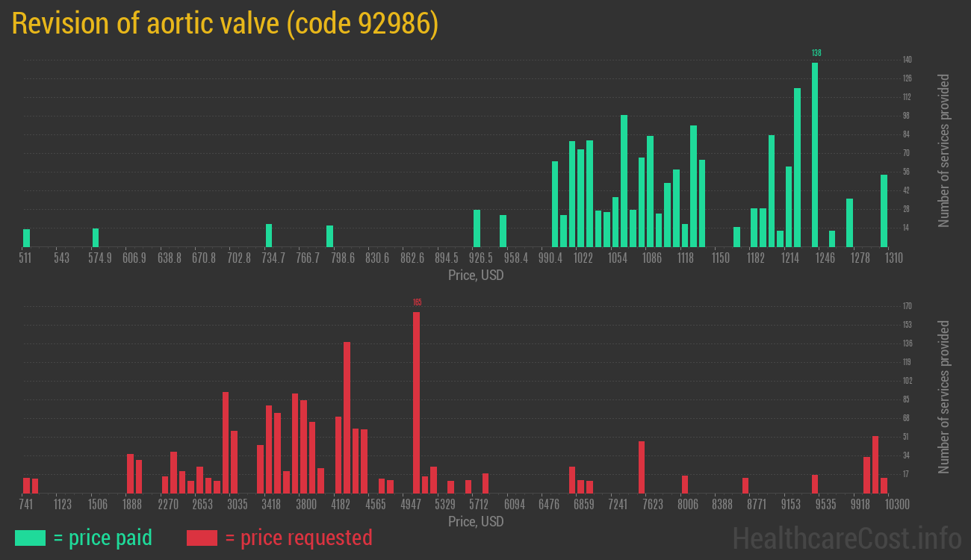The height and width of the screenshot is (560, 971).
Task: Select the isolated red bar left of 7623
Action: tap(642, 467)
